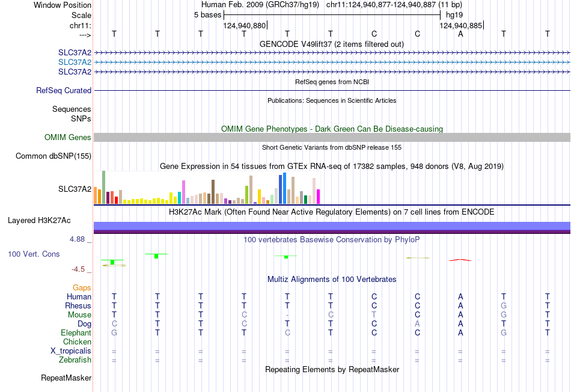Open 'Repeating Elements by RepeatMasker' title
The width and height of the screenshot is (571, 392).
332,369
